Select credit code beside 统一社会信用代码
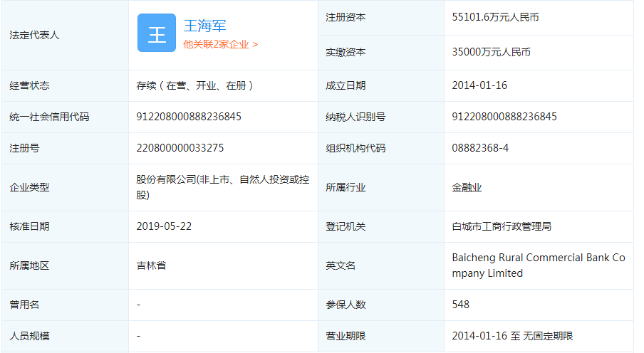 coord(189,117)
